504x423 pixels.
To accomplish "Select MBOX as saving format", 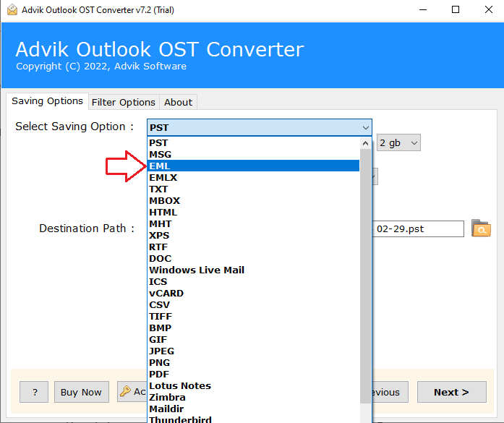I will (253, 200).
